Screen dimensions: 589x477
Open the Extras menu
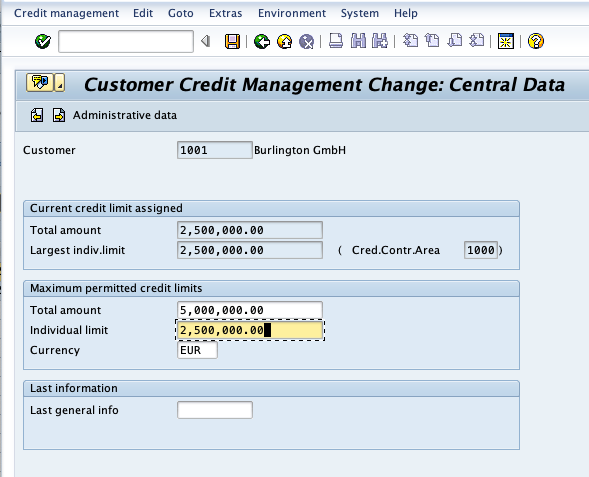click(225, 13)
